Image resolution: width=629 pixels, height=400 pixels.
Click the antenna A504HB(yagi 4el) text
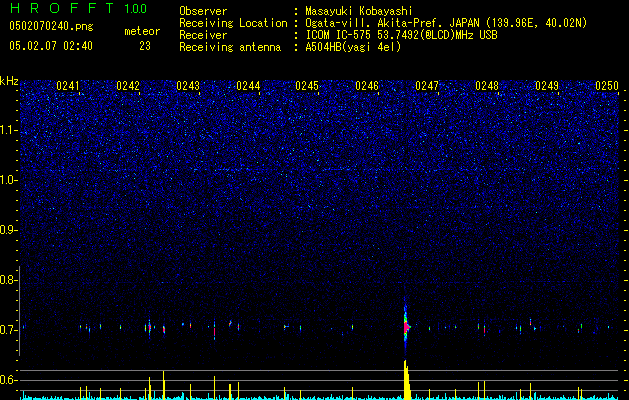click(x=353, y=47)
